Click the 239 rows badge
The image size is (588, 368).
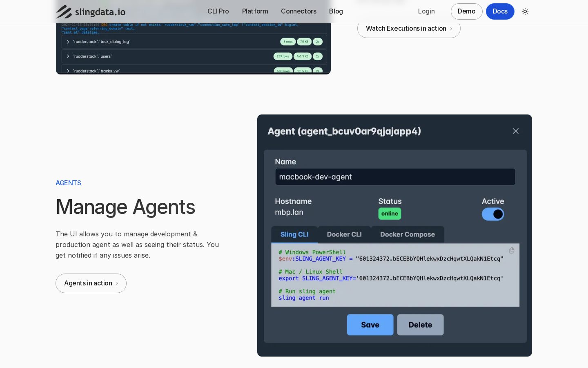point(283,56)
